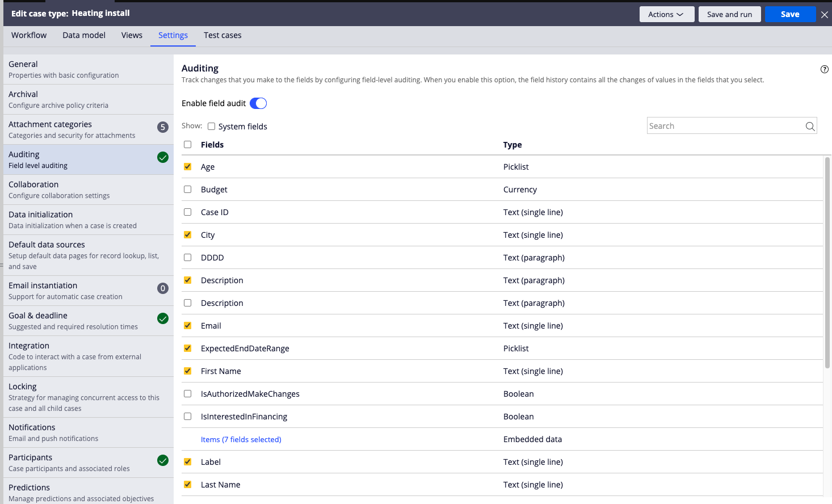832x504 pixels.
Task: Click the green checkmark beside Auditing
Action: pyautogui.click(x=163, y=159)
